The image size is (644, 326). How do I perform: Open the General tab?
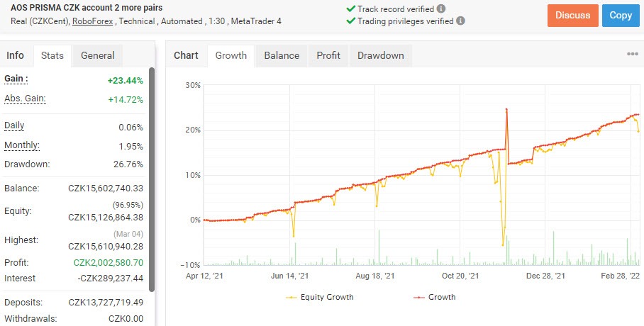point(97,55)
